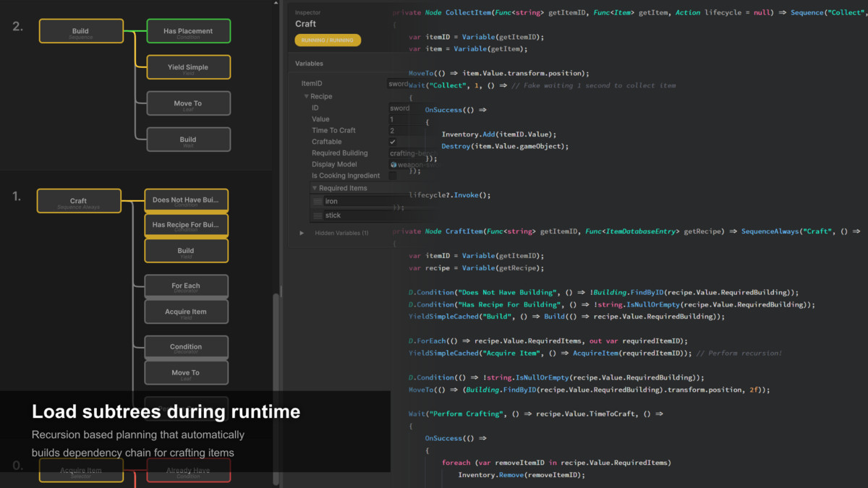Select the Craft sequence node
The height and width of the screenshot is (488, 868).
[79, 200]
